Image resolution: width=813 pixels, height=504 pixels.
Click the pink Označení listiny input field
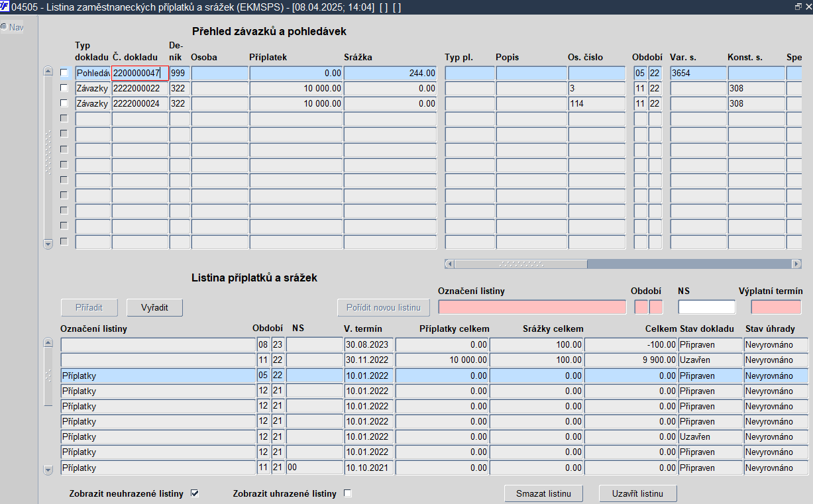(x=532, y=307)
